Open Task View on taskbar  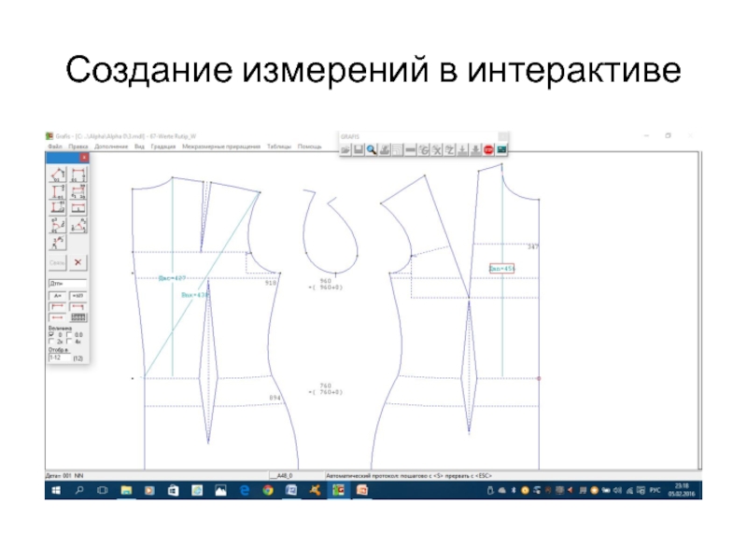pos(103,490)
